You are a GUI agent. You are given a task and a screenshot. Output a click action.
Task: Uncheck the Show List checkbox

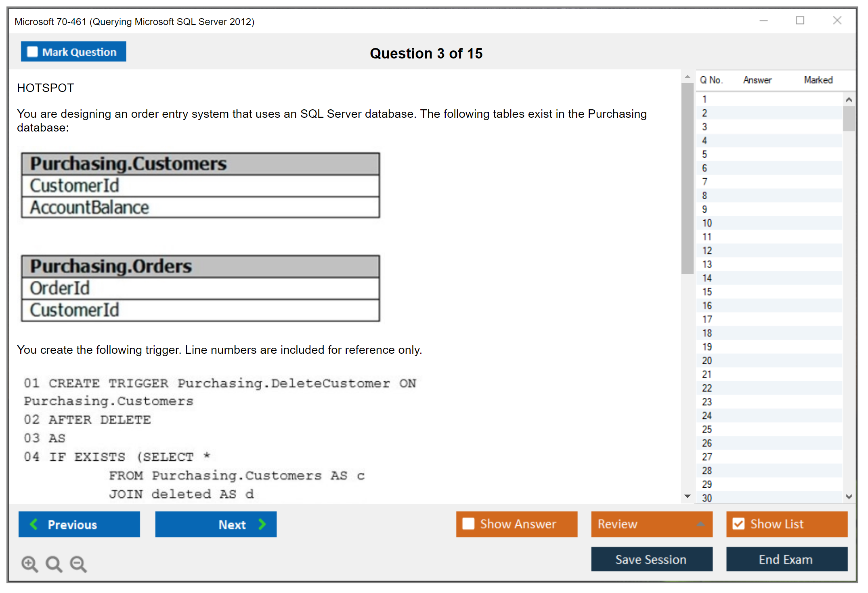pos(738,524)
